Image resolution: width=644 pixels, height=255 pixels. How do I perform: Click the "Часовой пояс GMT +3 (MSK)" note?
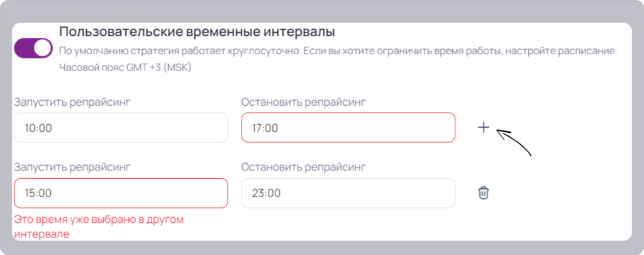click(x=125, y=68)
